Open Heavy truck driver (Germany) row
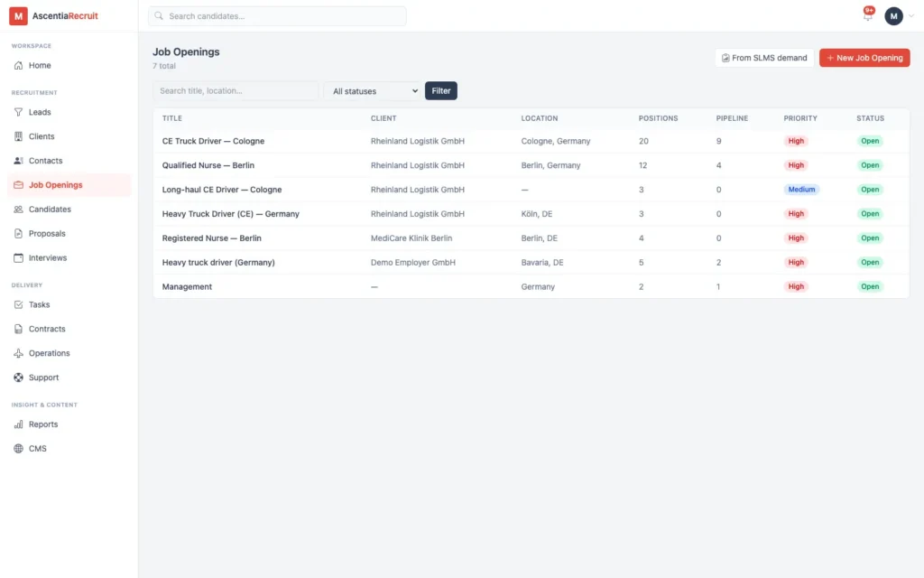 coord(531,263)
